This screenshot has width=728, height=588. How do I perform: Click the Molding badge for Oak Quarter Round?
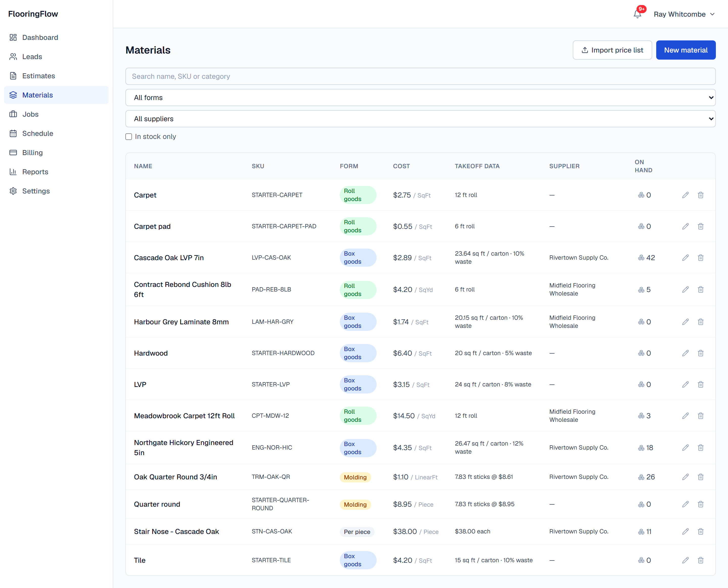[x=355, y=477]
